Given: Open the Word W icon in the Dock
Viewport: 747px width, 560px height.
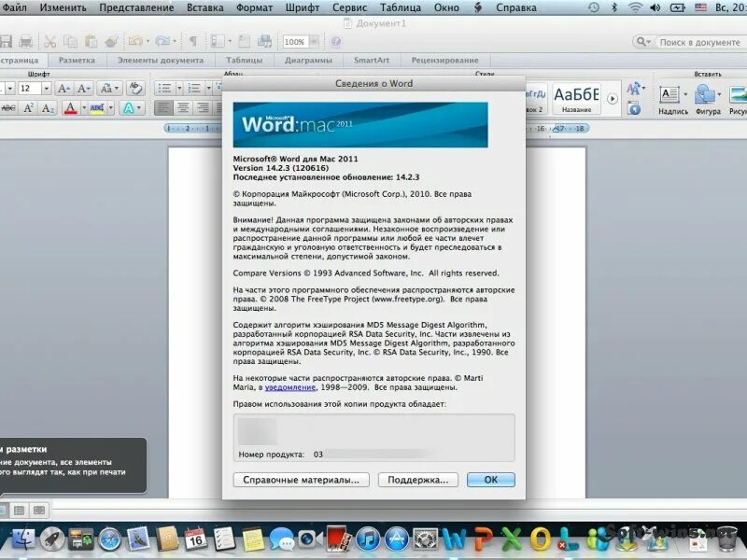Looking at the screenshot, I should pos(454,539).
